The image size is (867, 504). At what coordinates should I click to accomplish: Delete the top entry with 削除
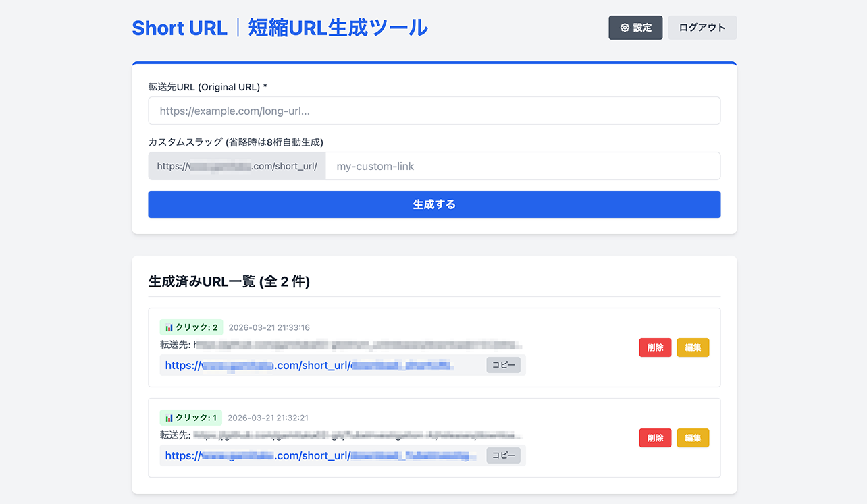coord(654,347)
